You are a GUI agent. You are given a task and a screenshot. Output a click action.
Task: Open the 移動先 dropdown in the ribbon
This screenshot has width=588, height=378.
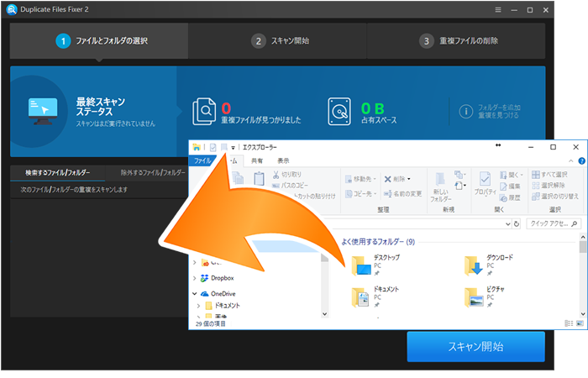[x=360, y=179]
